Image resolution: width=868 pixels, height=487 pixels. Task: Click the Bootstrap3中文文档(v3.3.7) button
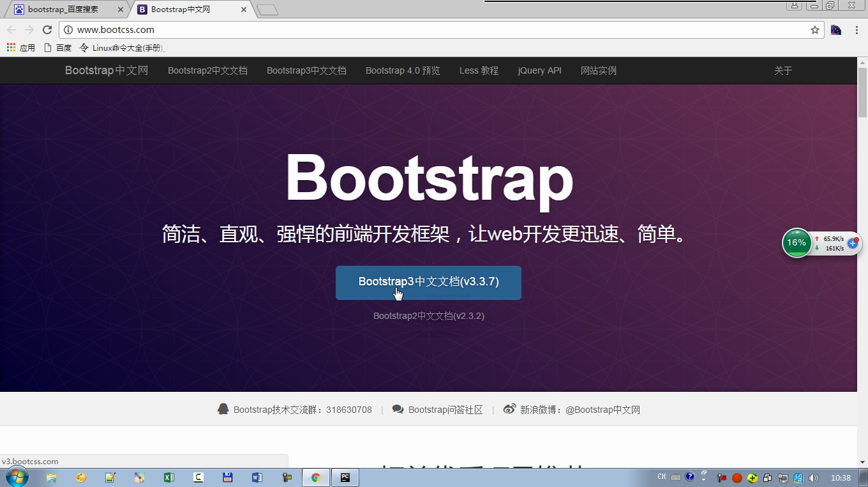(428, 283)
